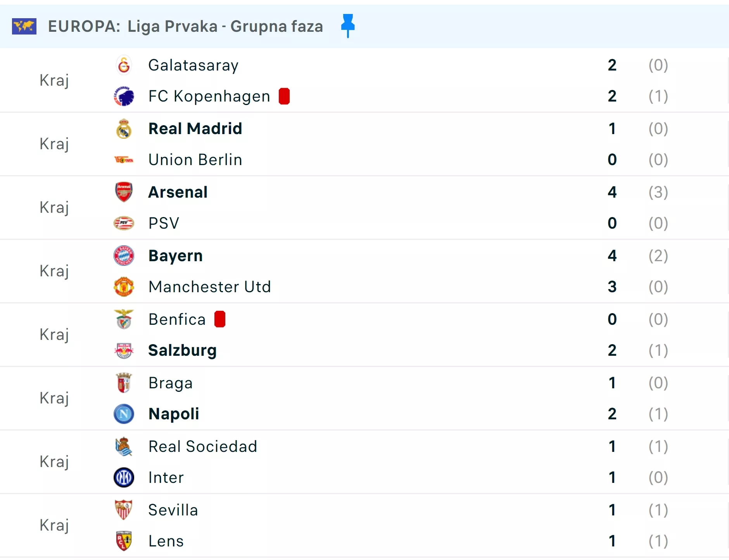
Task: Click the Real Madrid crest icon
Action: 124,129
